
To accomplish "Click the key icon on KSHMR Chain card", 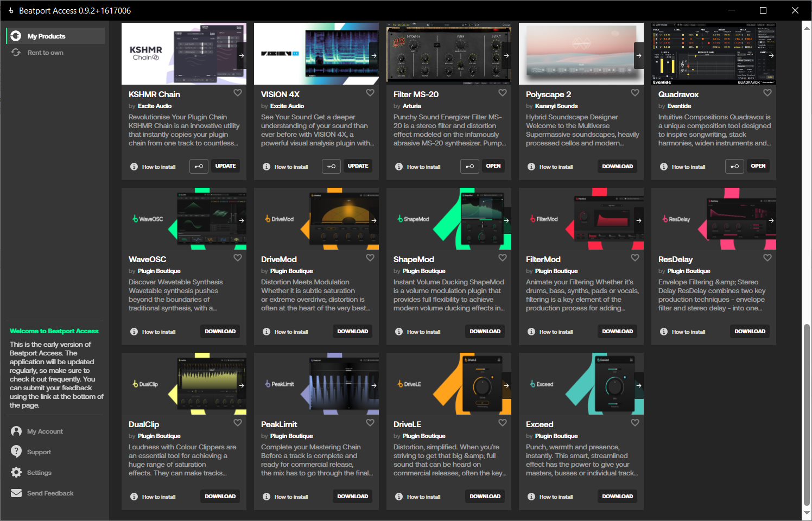I will pyautogui.click(x=199, y=166).
